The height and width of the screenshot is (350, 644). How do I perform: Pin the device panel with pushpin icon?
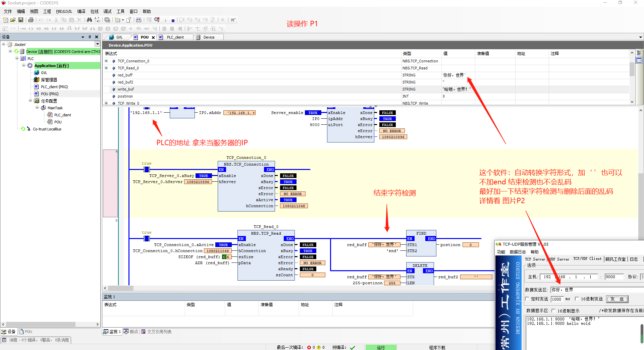[x=90, y=37]
